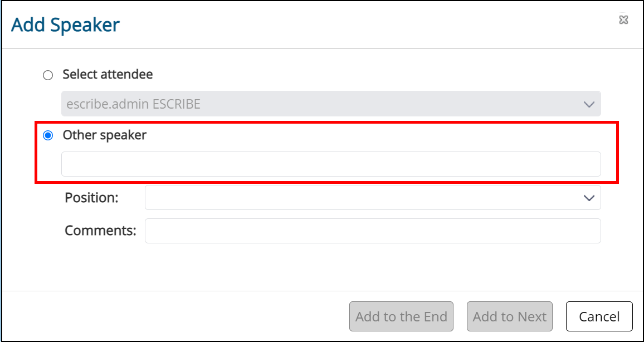The height and width of the screenshot is (342, 644).
Task: Click inside the Comments input field
Action: coord(373,231)
